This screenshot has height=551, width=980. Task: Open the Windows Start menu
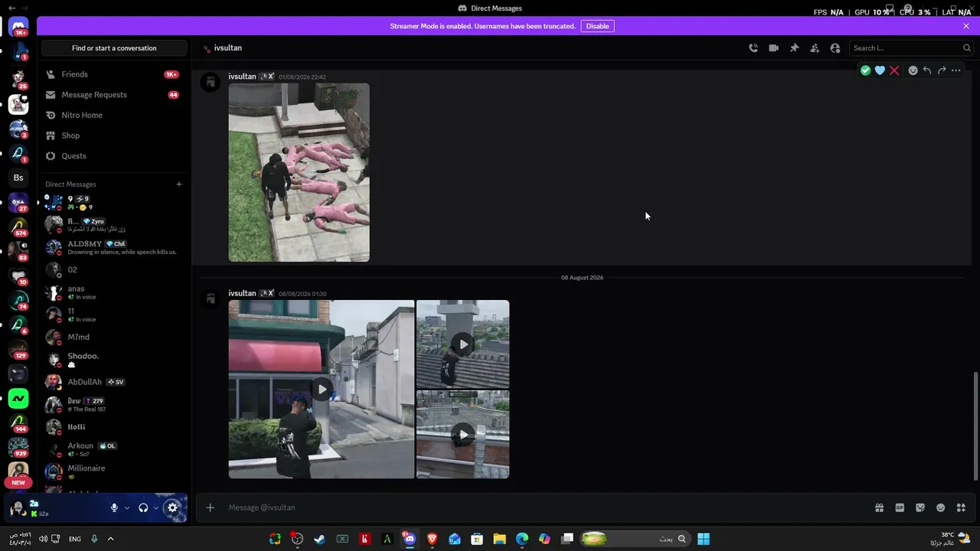(703, 539)
